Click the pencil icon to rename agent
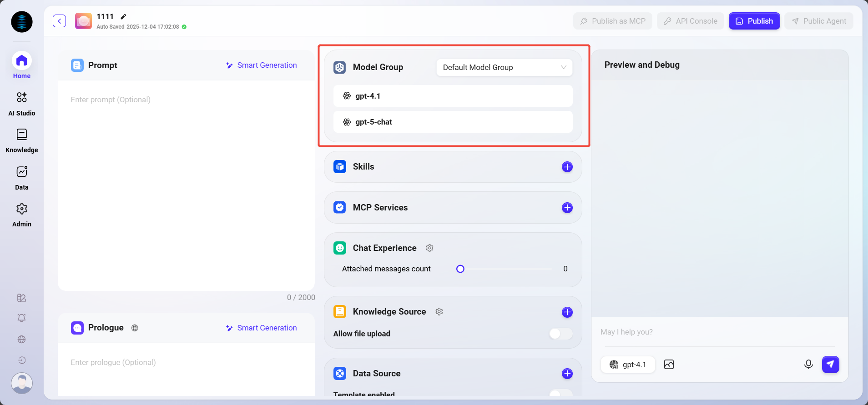 point(123,17)
